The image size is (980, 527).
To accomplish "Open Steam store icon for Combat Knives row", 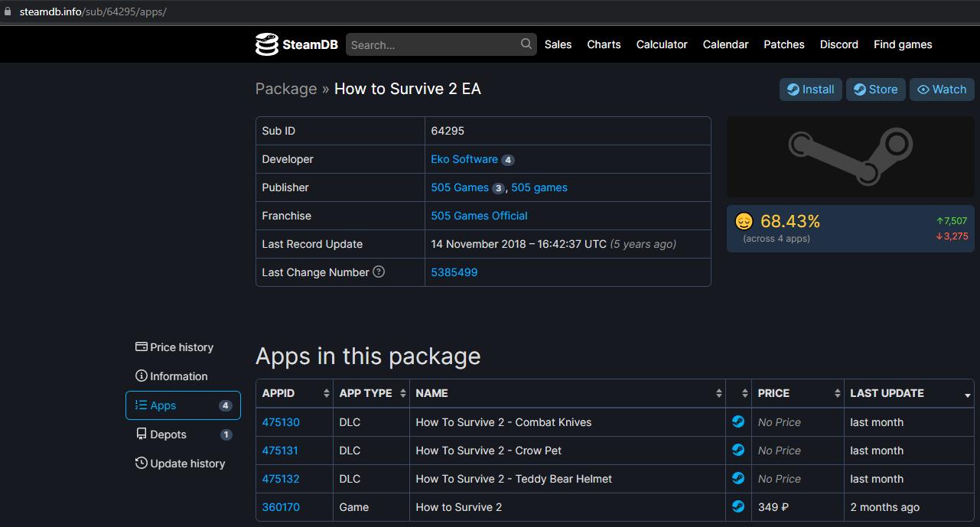I will (x=738, y=421).
